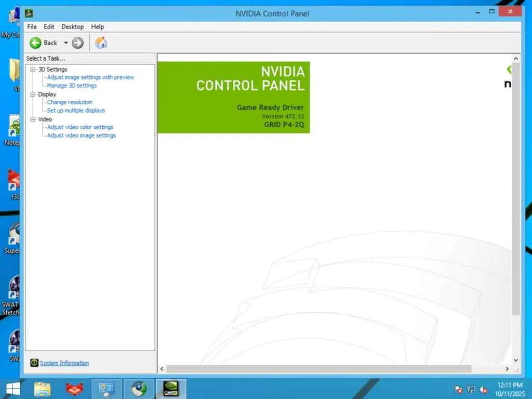Screen dimensions: 532x399
Task: Click the NVIDIA title bar app icon
Action: coord(29,14)
